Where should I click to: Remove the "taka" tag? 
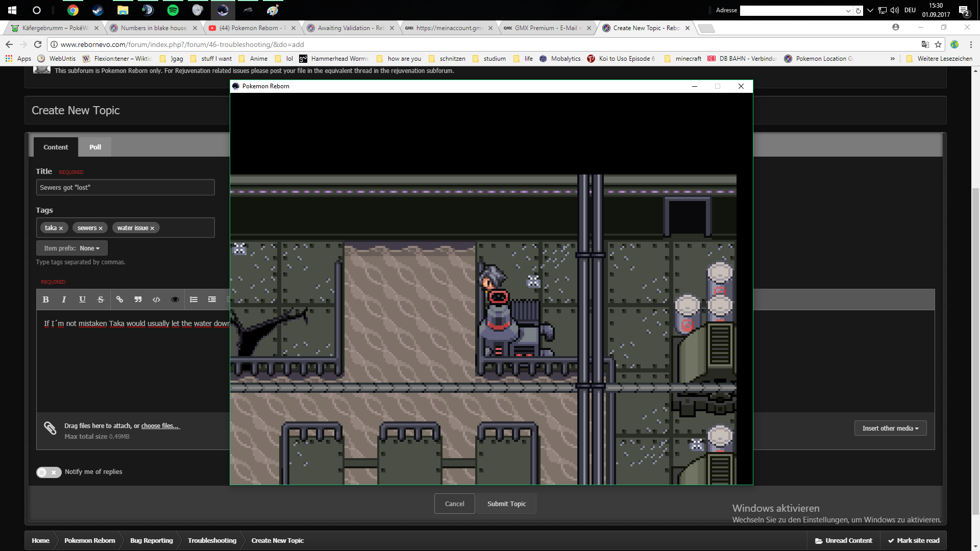[61, 229]
